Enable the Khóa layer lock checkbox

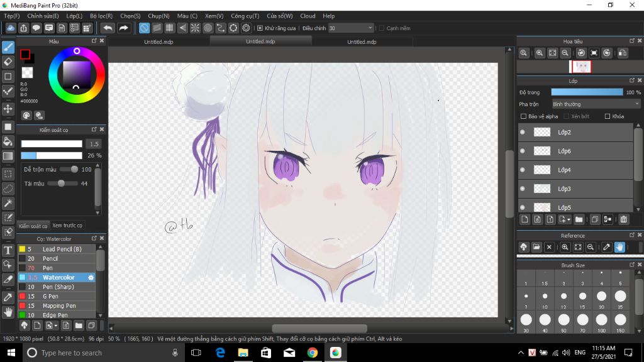[x=608, y=116]
